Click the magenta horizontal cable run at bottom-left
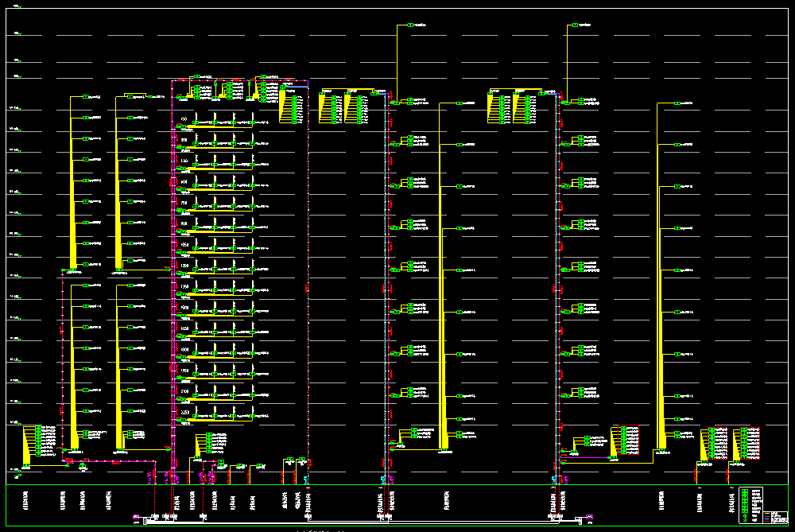Screen dimensions: 795x532 coord(119,460)
